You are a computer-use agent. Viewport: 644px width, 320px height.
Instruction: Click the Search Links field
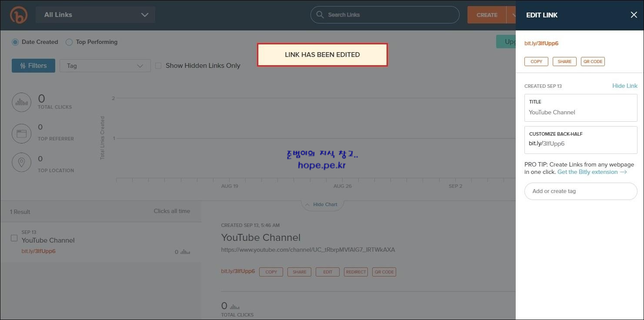[x=385, y=15]
